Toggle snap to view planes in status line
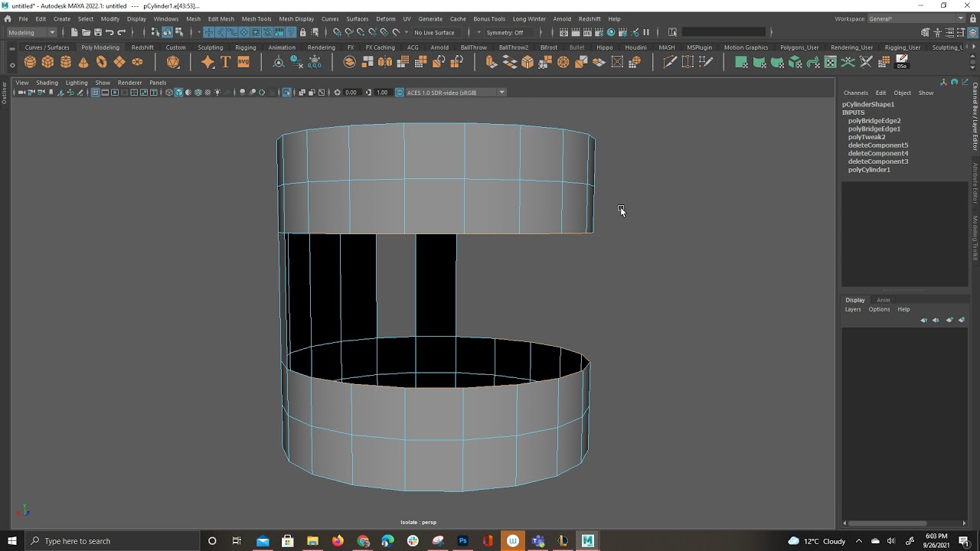The image size is (980, 551). (x=384, y=32)
